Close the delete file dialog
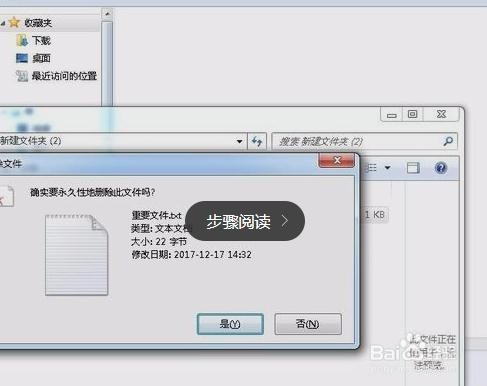 336,160
